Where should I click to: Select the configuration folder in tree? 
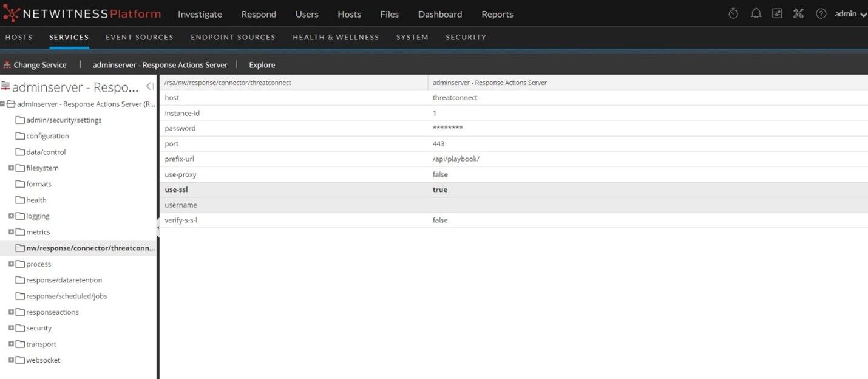(x=47, y=136)
